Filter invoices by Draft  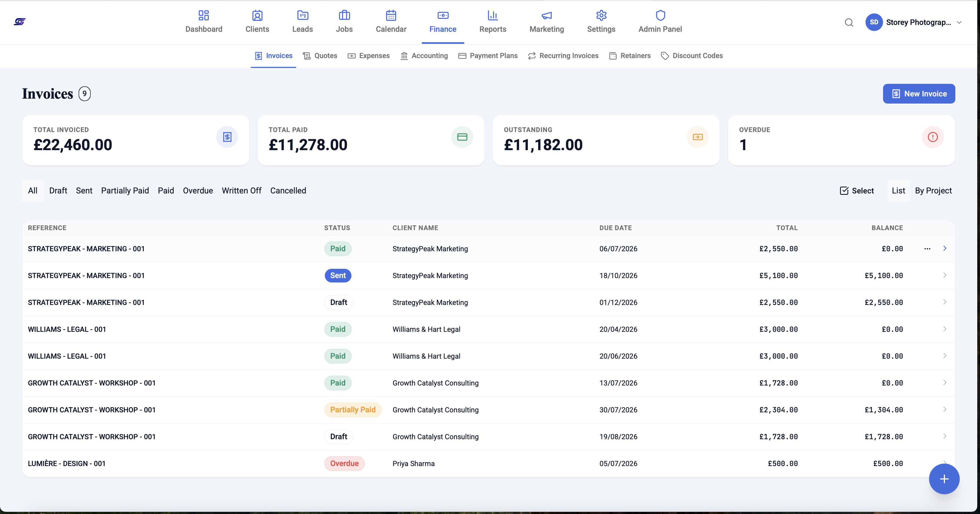58,191
